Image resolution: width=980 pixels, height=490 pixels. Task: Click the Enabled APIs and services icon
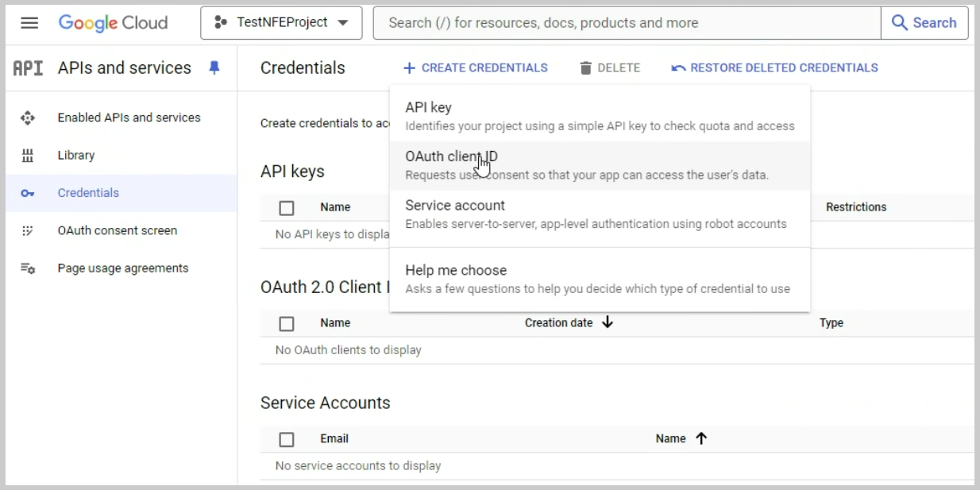[28, 118]
